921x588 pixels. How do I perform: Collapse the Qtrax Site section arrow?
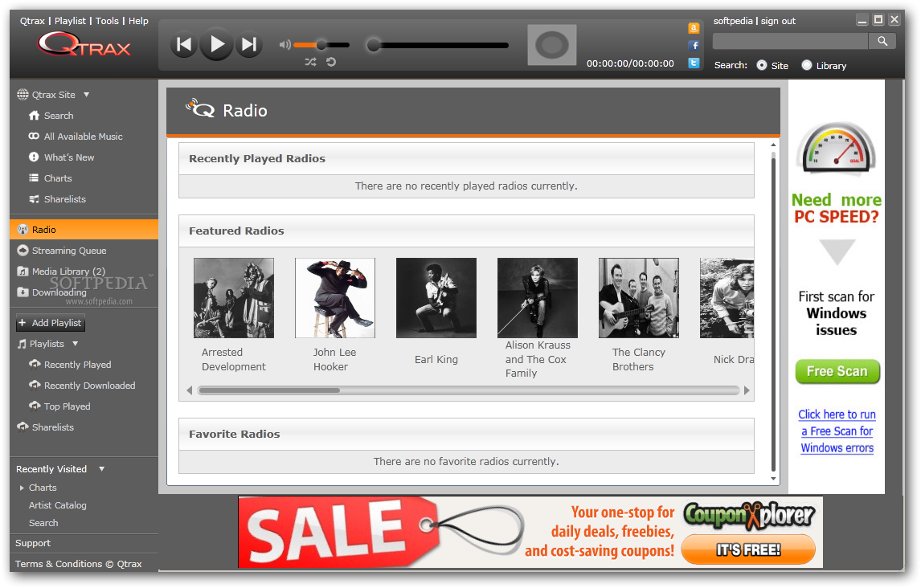[x=86, y=95]
